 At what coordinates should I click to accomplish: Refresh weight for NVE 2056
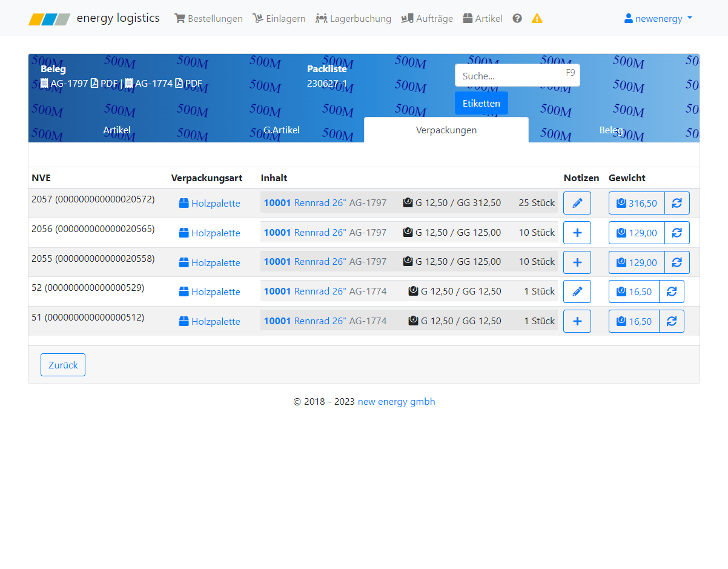tap(677, 233)
